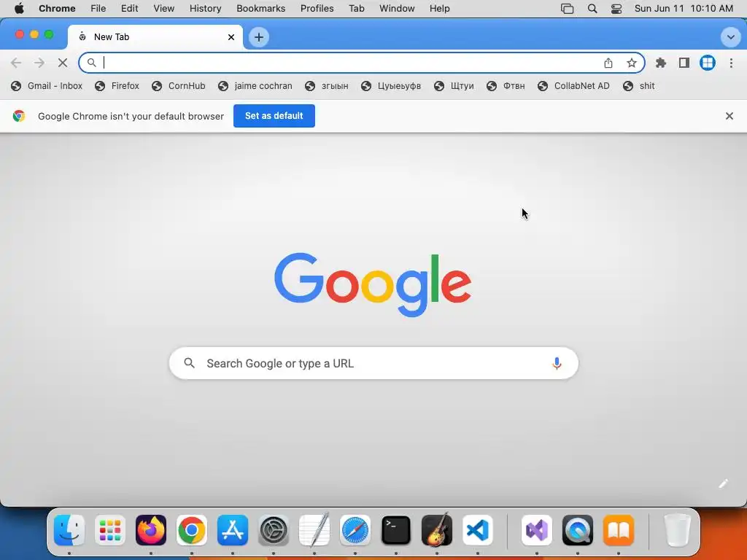Expand the tab search chevron
Image resolution: width=747 pixels, height=560 pixels.
pyautogui.click(x=730, y=37)
